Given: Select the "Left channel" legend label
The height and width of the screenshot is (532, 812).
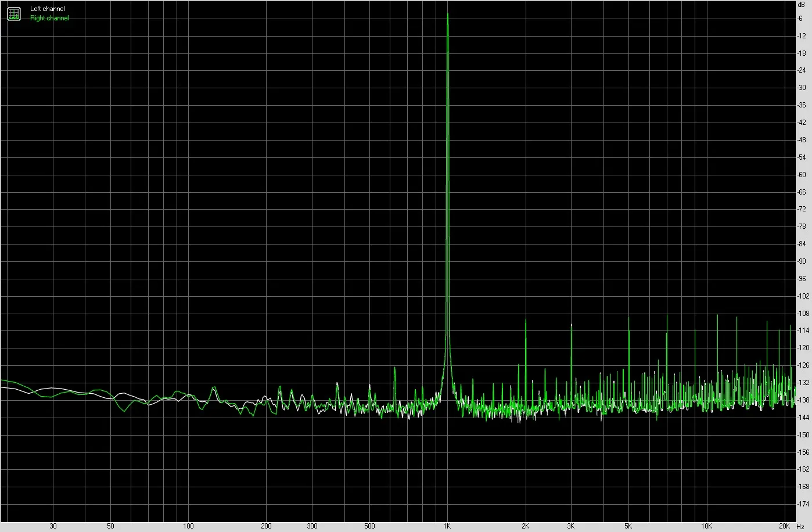Looking at the screenshot, I should coord(48,9).
